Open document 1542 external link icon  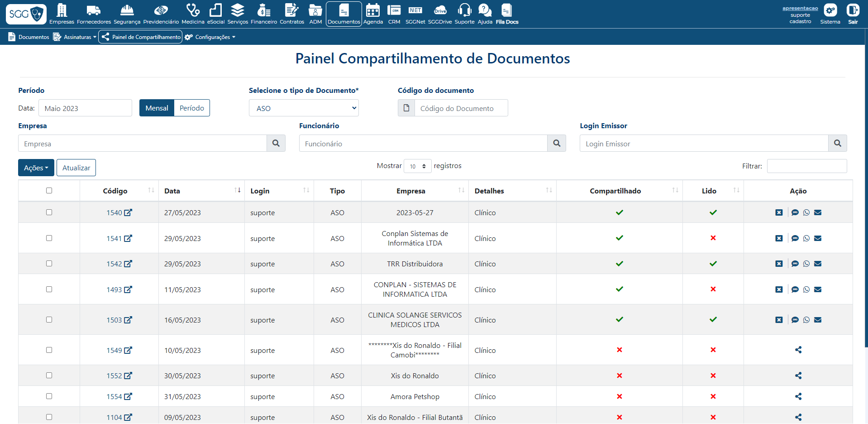coord(128,264)
